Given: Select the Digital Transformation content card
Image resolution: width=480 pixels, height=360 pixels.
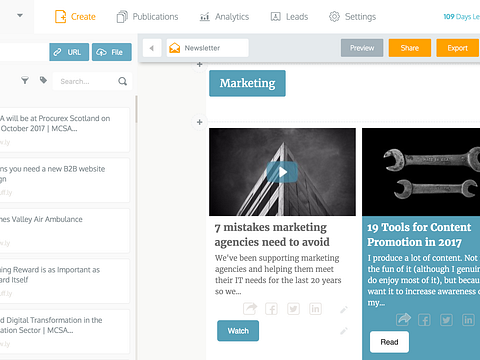Looking at the screenshot, I should (64, 331).
